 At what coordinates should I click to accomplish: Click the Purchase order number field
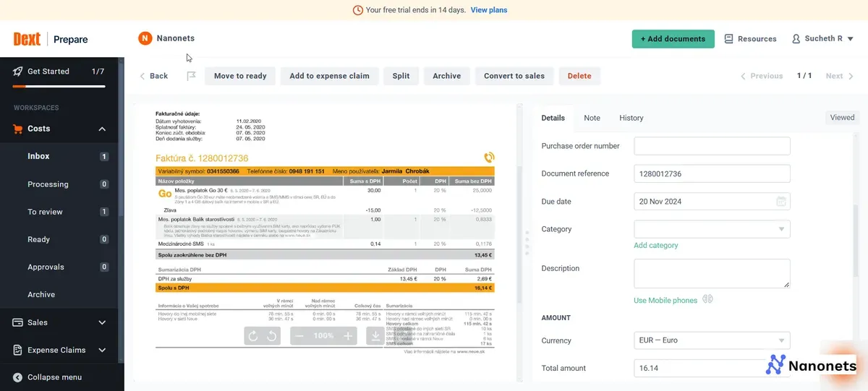click(712, 146)
